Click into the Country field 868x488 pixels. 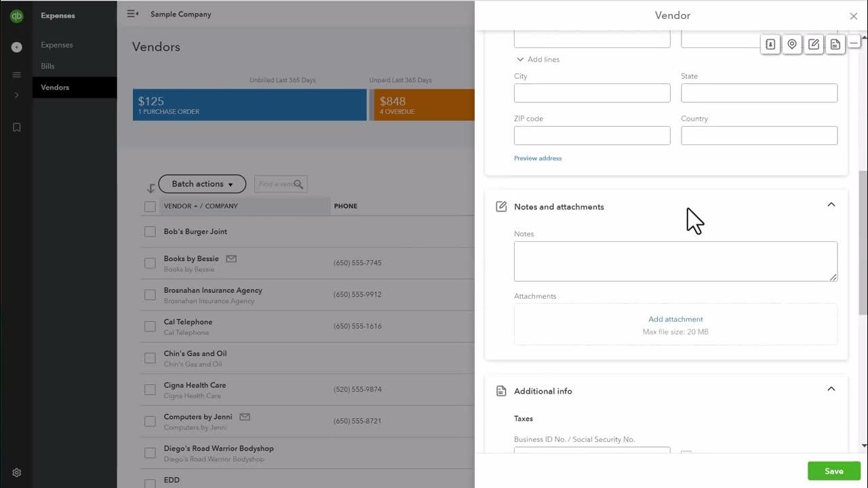[759, 135]
